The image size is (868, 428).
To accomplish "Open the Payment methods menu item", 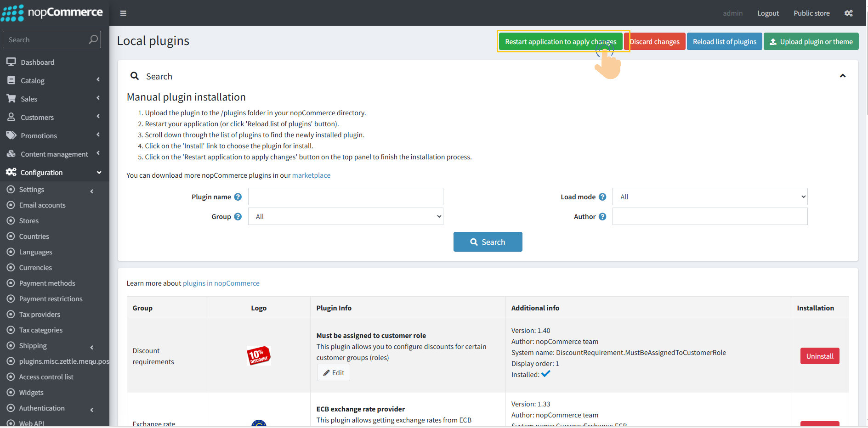I will (x=47, y=283).
